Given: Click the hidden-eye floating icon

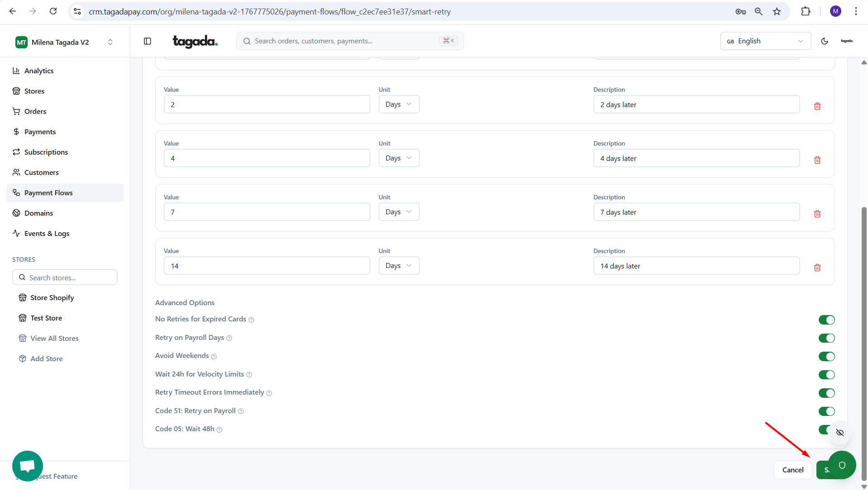Looking at the screenshot, I should pyautogui.click(x=840, y=433).
